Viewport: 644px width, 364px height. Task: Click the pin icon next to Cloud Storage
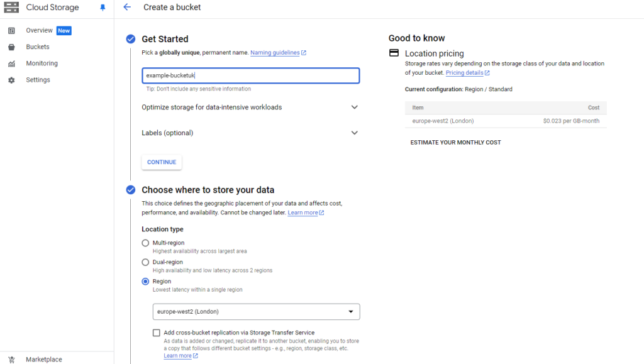(103, 8)
